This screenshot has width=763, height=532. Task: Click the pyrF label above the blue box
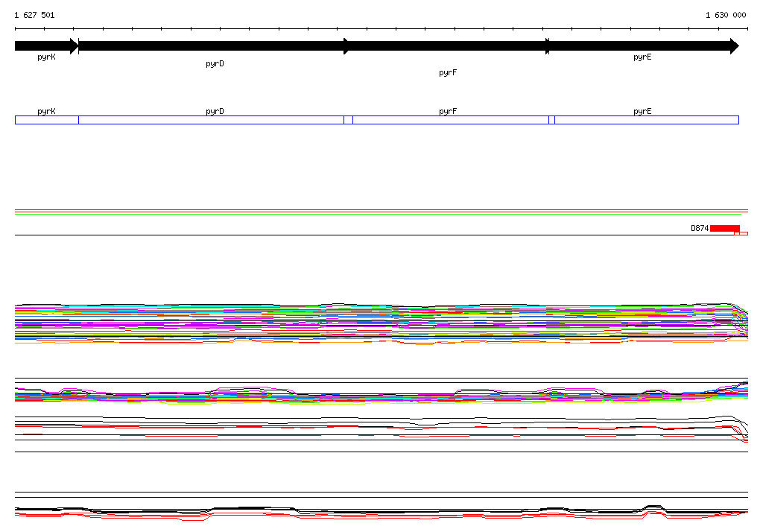pyautogui.click(x=448, y=112)
